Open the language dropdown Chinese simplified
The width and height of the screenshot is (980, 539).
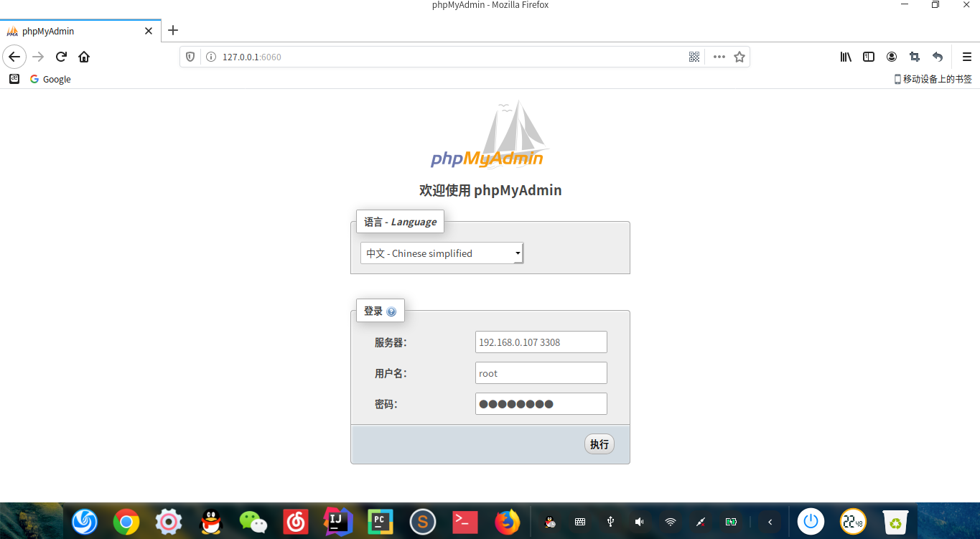pos(442,253)
